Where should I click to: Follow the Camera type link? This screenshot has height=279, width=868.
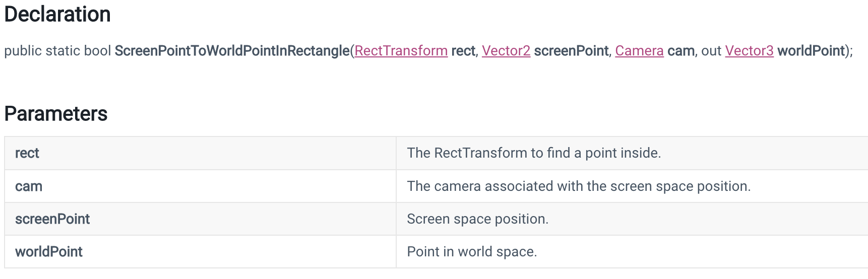[639, 51]
